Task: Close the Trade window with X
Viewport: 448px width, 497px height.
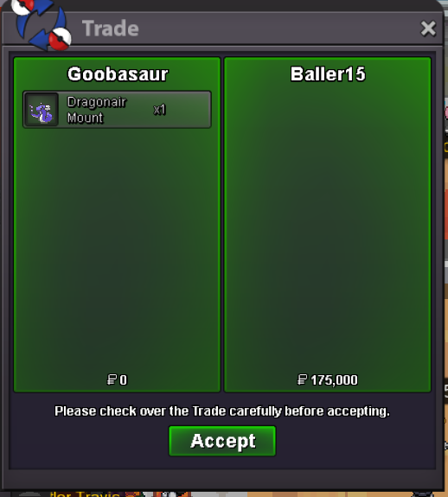Action: (428, 29)
